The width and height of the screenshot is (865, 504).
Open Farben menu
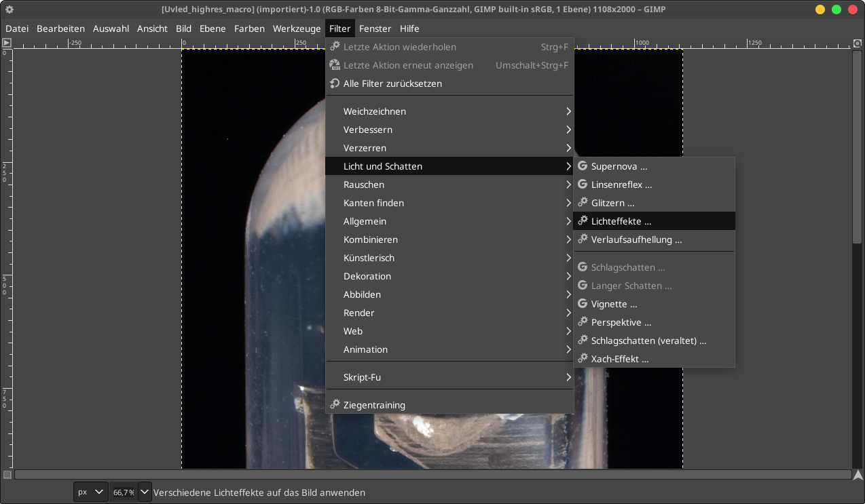249,28
